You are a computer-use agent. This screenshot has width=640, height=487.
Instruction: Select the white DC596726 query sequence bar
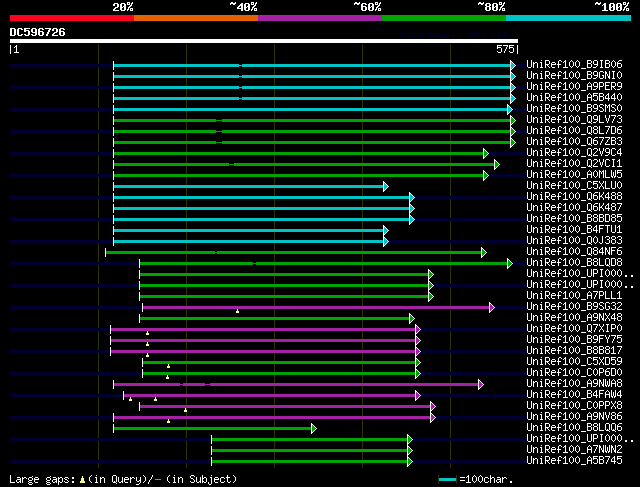pyautogui.click(x=264, y=41)
